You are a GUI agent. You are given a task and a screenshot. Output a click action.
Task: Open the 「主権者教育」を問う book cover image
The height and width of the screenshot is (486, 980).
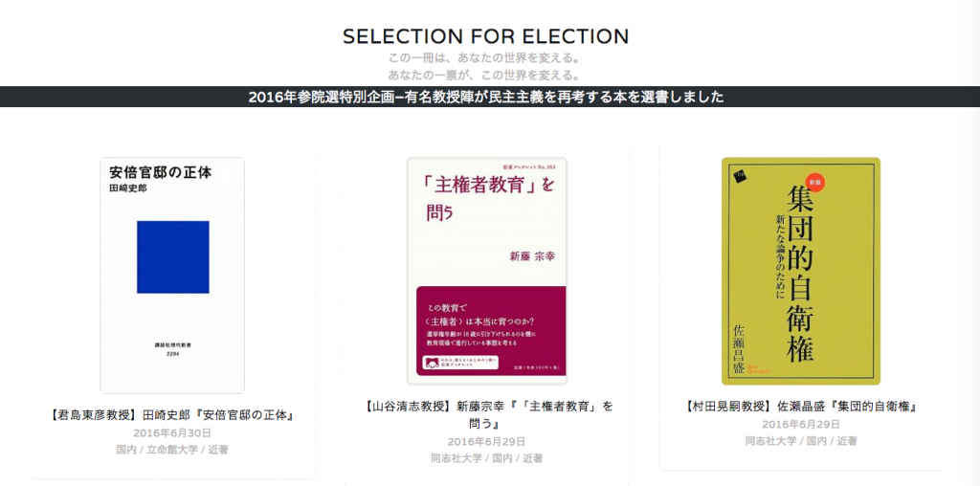[486, 269]
